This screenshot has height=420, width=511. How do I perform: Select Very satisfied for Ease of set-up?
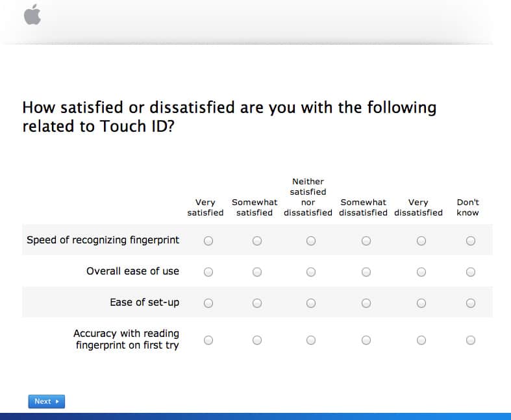pyautogui.click(x=208, y=303)
